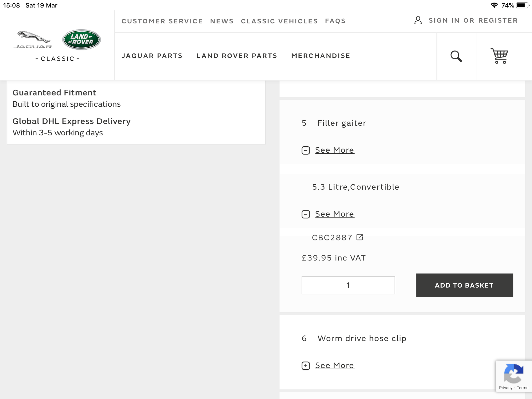Open the reCAPTCHA Privacy link
The height and width of the screenshot is (399, 532).
pyautogui.click(x=505, y=388)
